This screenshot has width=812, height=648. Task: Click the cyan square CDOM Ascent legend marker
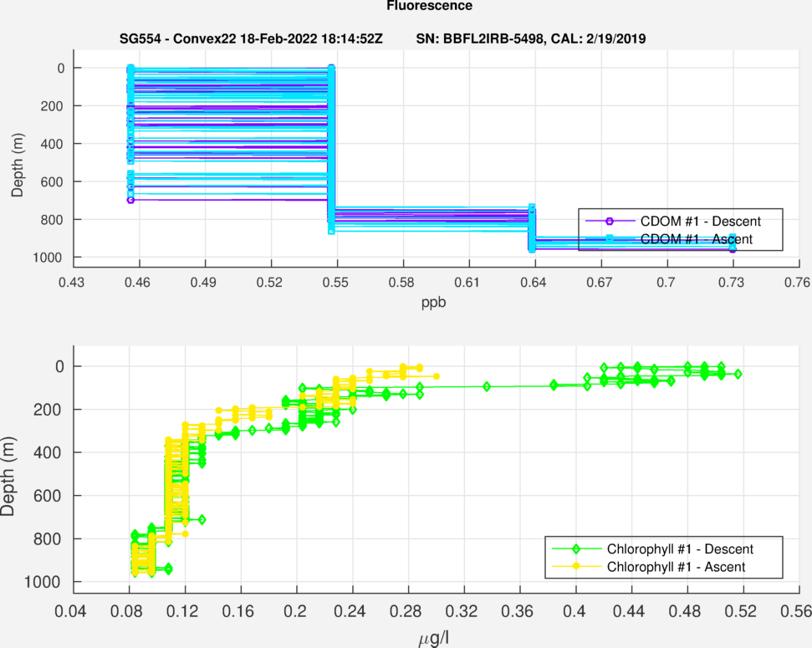point(610,239)
